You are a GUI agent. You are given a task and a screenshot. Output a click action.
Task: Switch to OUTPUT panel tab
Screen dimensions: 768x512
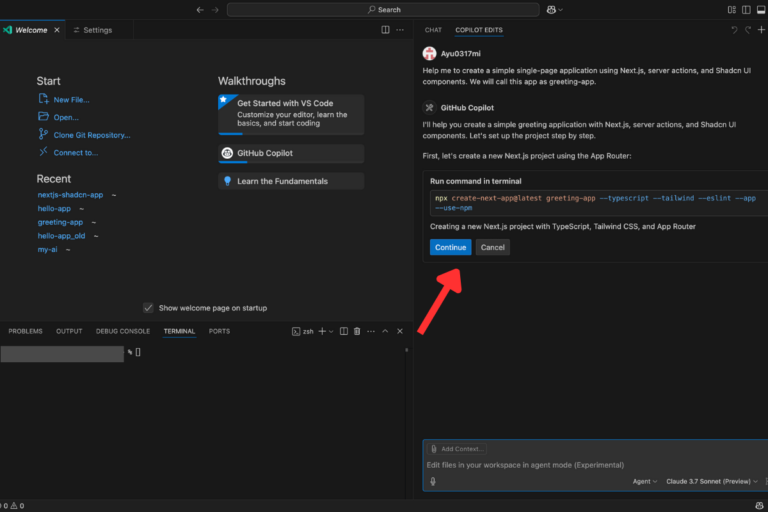(x=69, y=331)
